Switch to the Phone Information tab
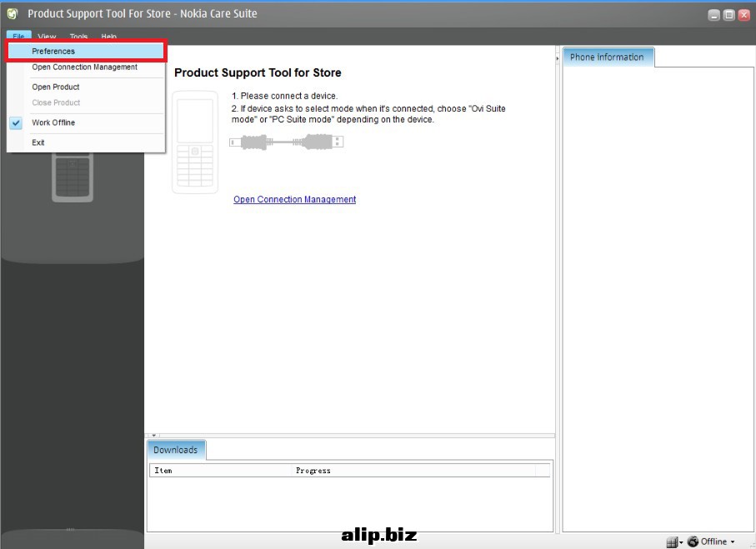The height and width of the screenshot is (549, 756). tap(608, 57)
